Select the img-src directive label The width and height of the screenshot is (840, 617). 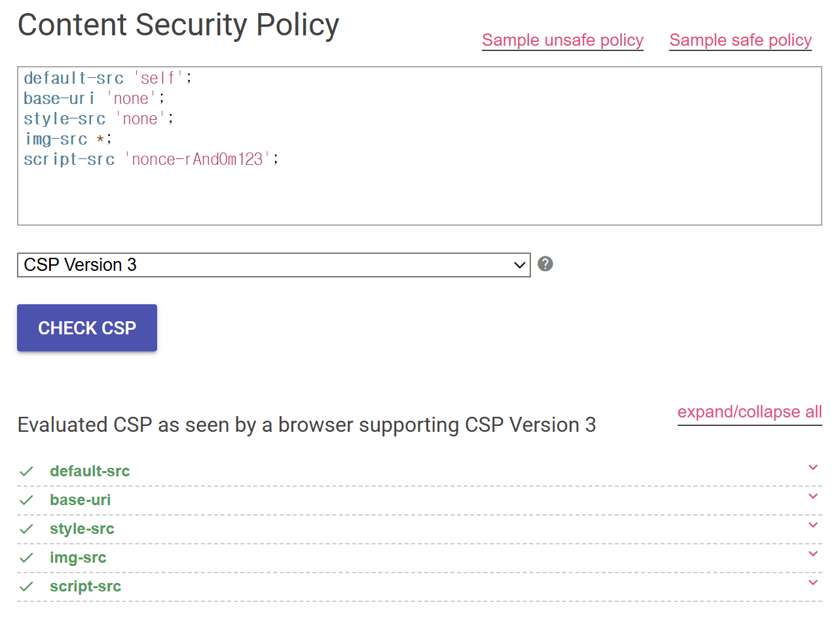pyautogui.click(x=78, y=557)
